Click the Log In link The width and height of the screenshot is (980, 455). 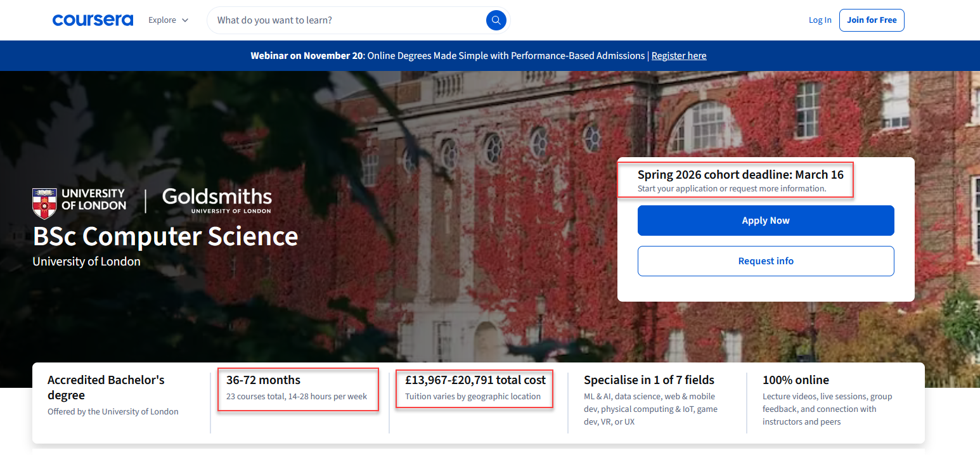coord(820,20)
